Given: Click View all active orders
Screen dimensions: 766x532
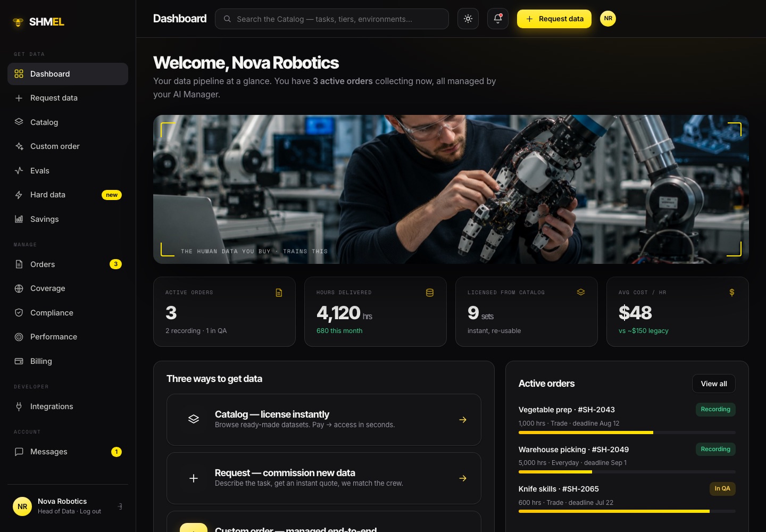Looking at the screenshot, I should click(x=714, y=384).
